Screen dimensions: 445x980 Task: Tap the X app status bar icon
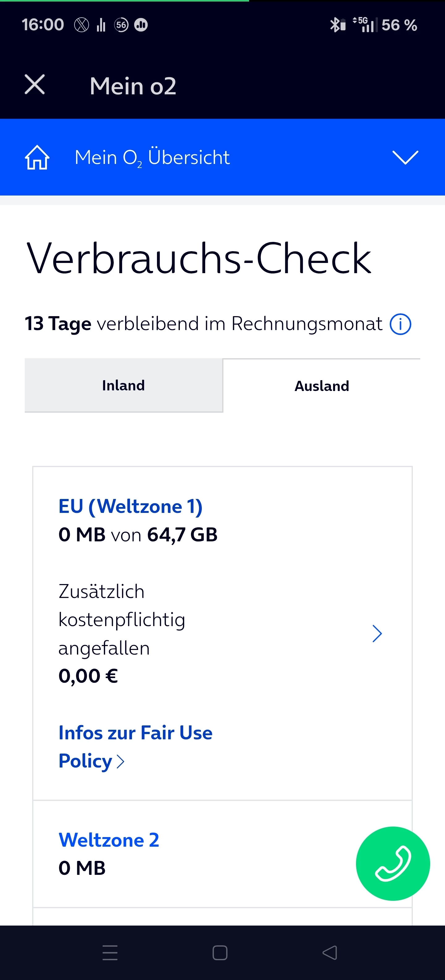tap(81, 25)
